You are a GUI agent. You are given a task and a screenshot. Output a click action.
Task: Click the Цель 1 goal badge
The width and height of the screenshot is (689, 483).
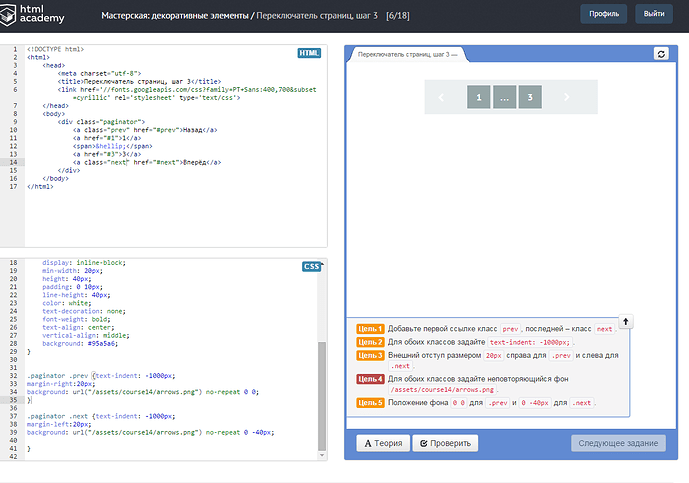(x=370, y=329)
